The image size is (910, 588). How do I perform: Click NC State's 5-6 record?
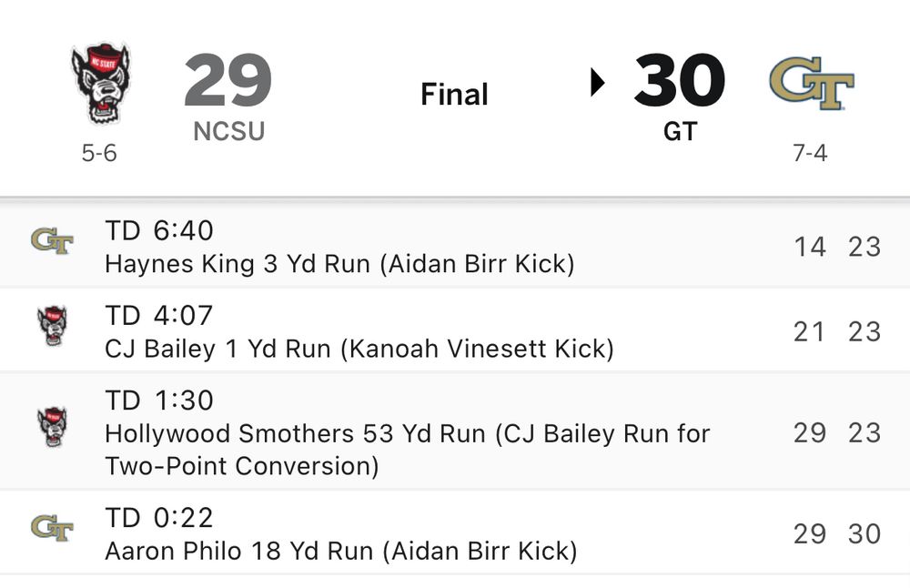[99, 153]
